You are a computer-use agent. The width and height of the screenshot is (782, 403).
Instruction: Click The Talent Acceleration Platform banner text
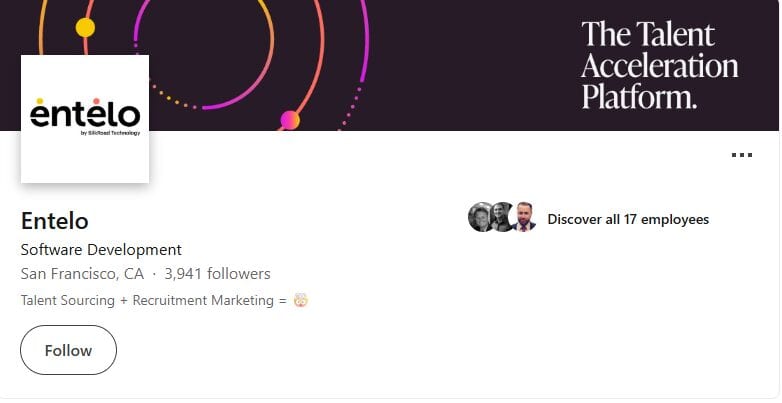[x=659, y=65]
